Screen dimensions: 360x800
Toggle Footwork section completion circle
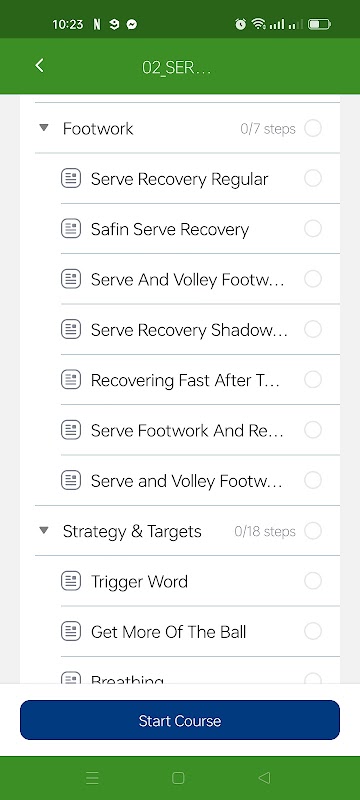(x=313, y=128)
